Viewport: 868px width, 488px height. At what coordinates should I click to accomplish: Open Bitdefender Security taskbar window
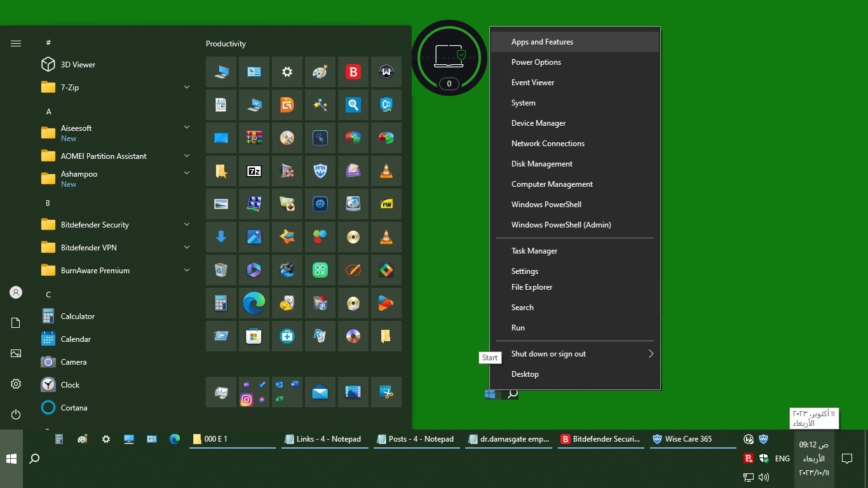click(x=600, y=439)
